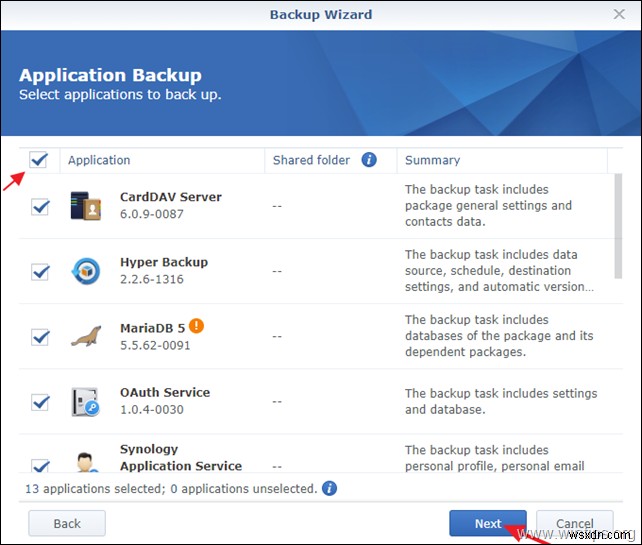Click version number 6.0.9-0087
Viewport: 642px width, 545px height.
click(x=152, y=214)
